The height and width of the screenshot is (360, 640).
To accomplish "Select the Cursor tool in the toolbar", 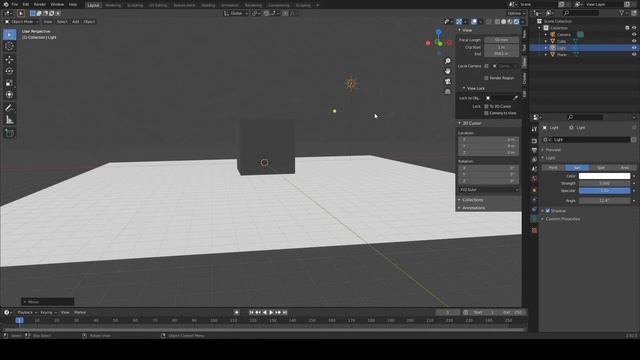I will pos(9,46).
